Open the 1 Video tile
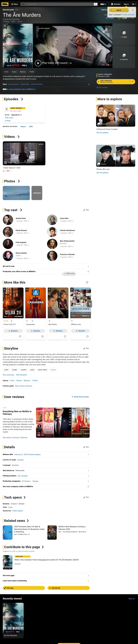This screenshot has width=138, height=644. pos(124,34)
